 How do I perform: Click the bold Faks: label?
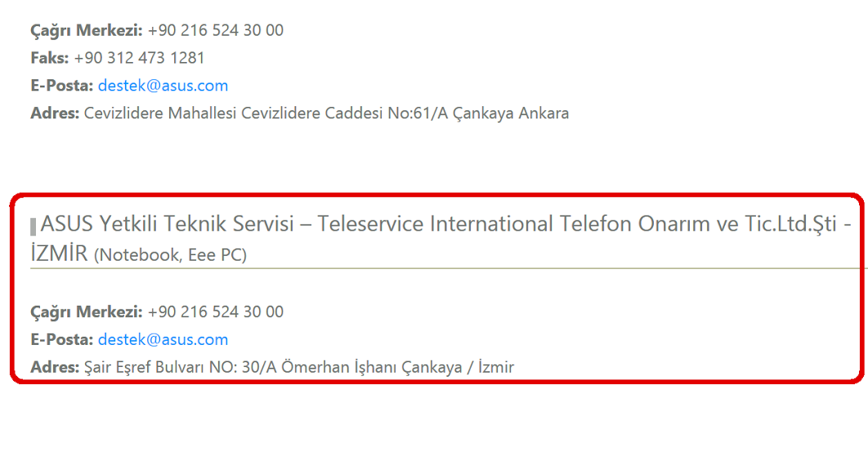(50, 58)
